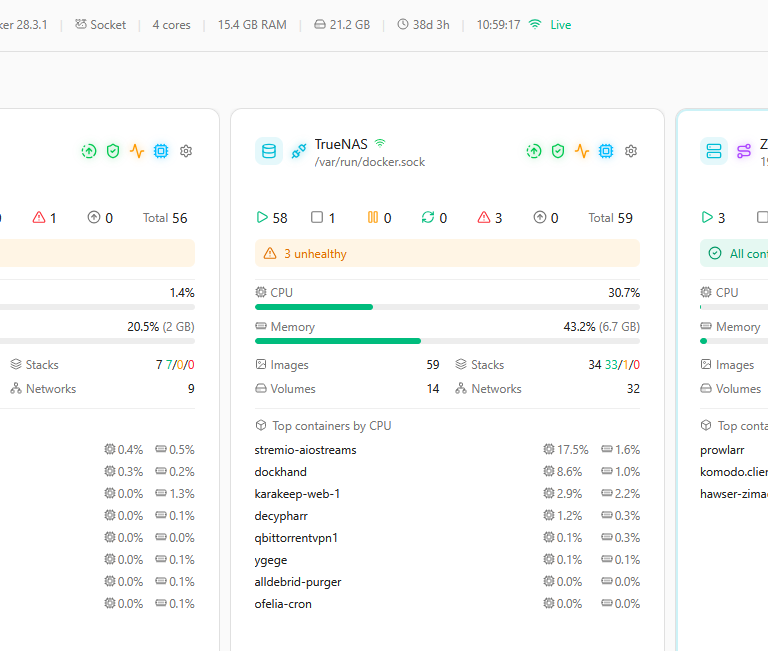Click All containers healthy banner on right card
768x651 pixels.
pyautogui.click(x=734, y=253)
